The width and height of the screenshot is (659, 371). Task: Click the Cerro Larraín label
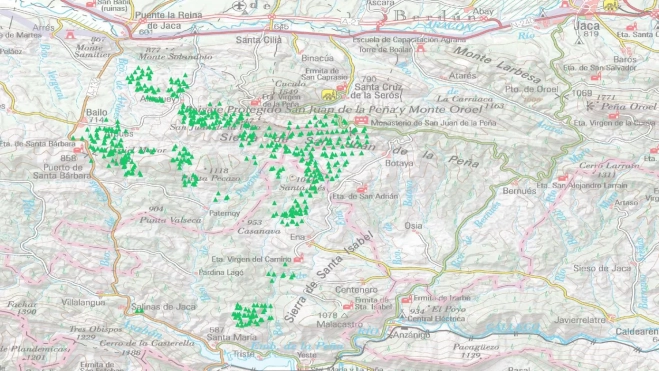pos(609,166)
